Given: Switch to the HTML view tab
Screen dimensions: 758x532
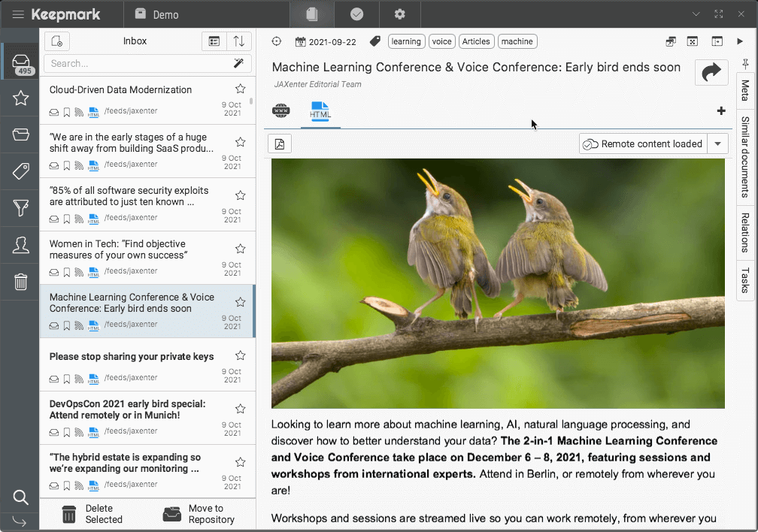Looking at the screenshot, I should coord(320,112).
